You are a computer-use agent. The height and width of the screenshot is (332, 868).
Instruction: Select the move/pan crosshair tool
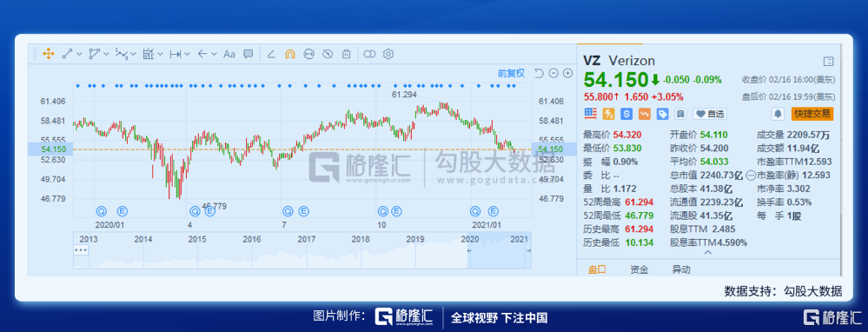click(48, 54)
